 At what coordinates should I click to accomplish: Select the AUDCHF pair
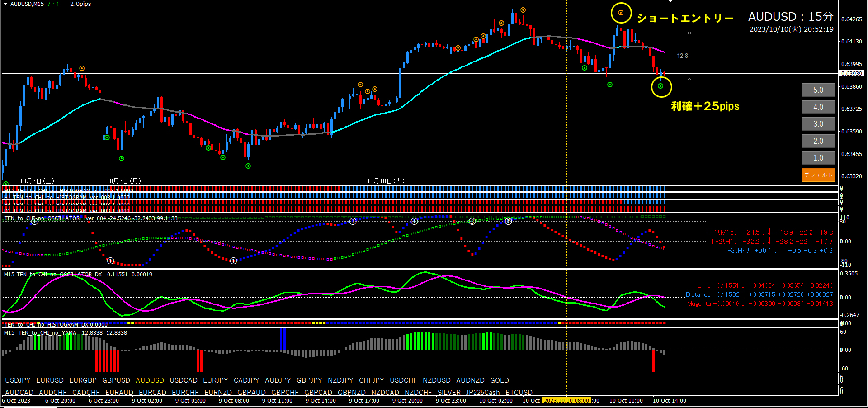click(x=53, y=393)
